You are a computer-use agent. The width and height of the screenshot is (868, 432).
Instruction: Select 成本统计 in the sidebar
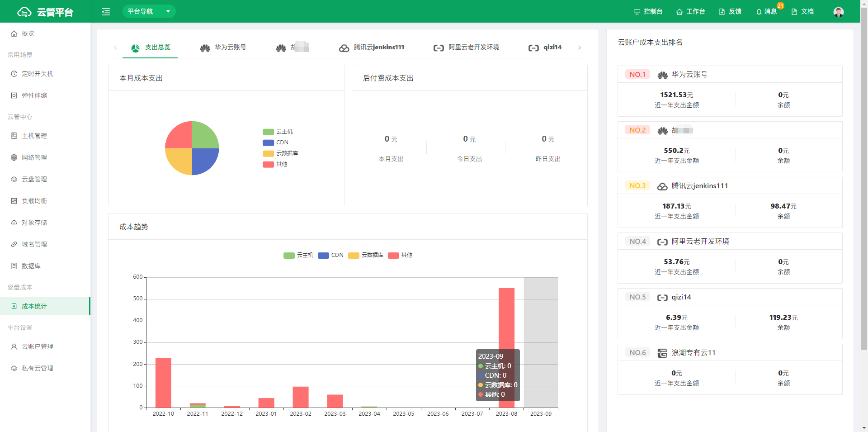[x=45, y=306]
